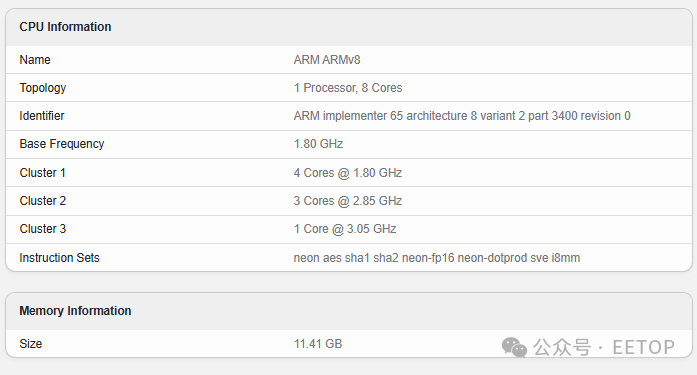Click the 1 Core @ 3.05 GHz value

345,229
